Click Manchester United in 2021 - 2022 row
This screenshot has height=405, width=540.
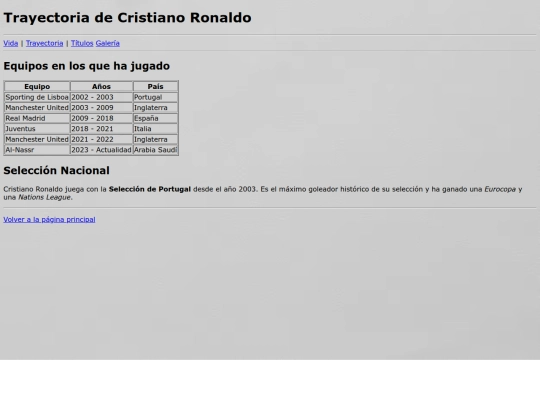[x=37, y=139]
